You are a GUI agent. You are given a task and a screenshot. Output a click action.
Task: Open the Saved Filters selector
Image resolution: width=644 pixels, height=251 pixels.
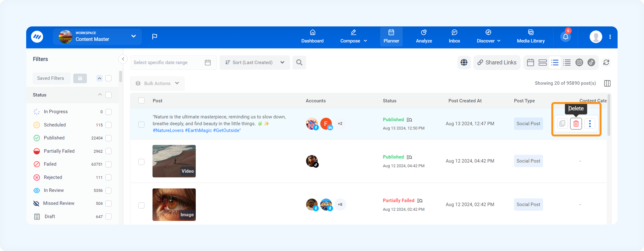click(x=51, y=78)
